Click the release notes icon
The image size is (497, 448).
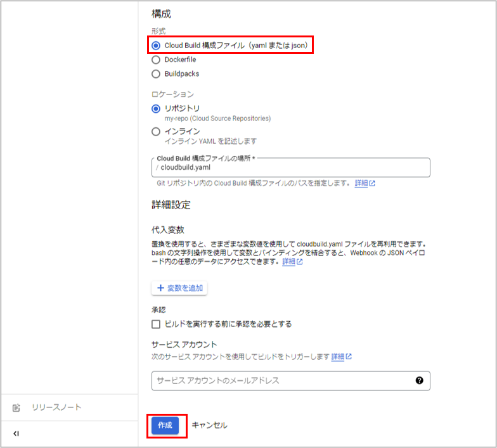tap(16, 408)
